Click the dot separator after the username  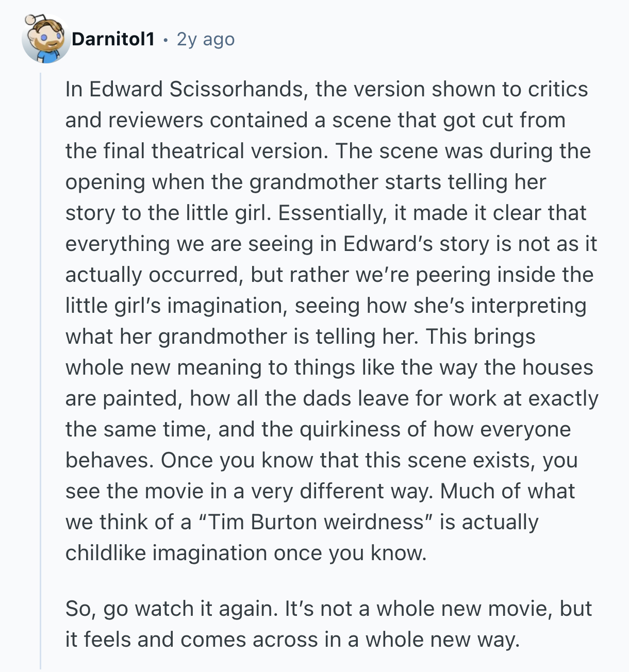tap(165, 40)
